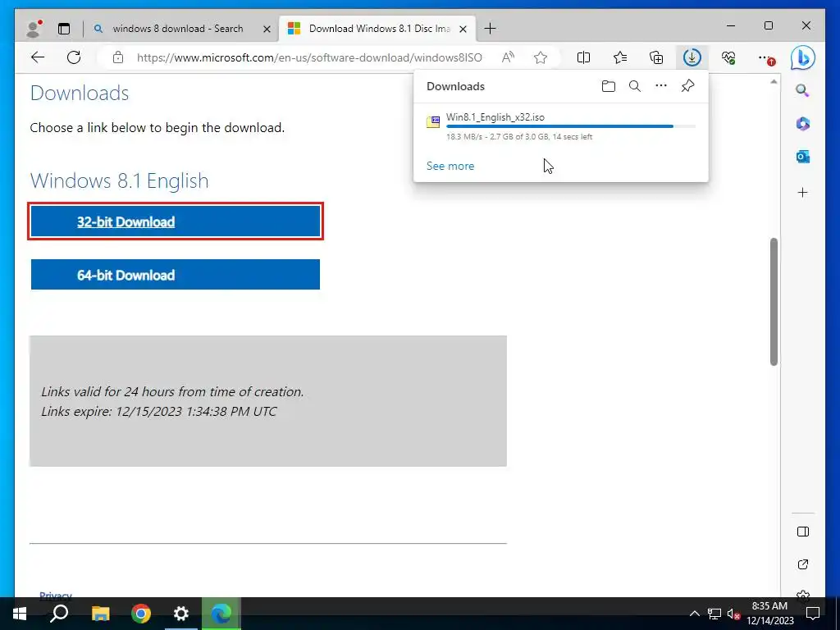Start Read aloud from address bar
840x630 pixels.
pos(508,57)
